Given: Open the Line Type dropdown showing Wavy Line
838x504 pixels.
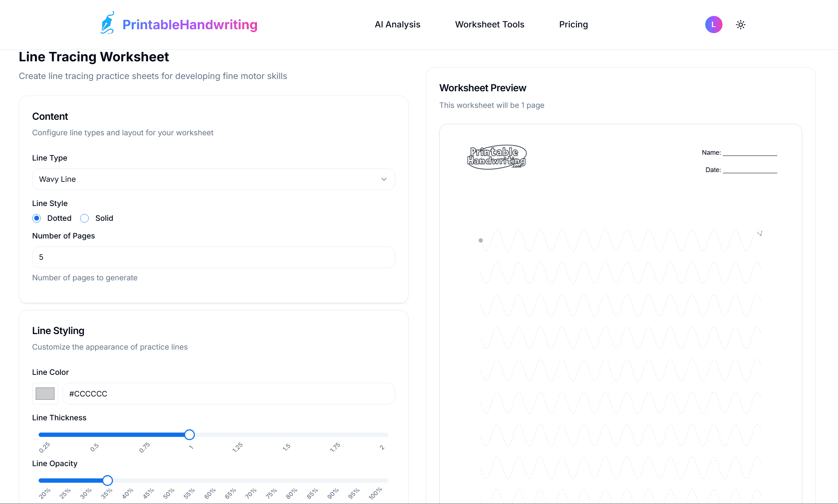Looking at the screenshot, I should coord(214,179).
